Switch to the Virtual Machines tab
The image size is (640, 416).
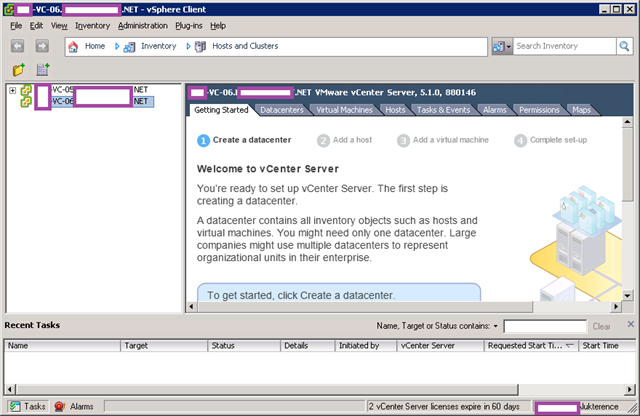[344, 110]
